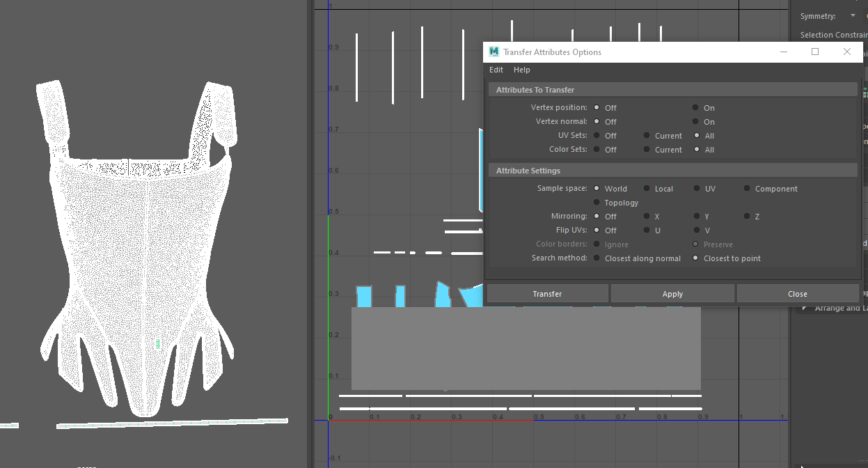
Task: Click the gray rectangle UV shell
Action: (526, 348)
